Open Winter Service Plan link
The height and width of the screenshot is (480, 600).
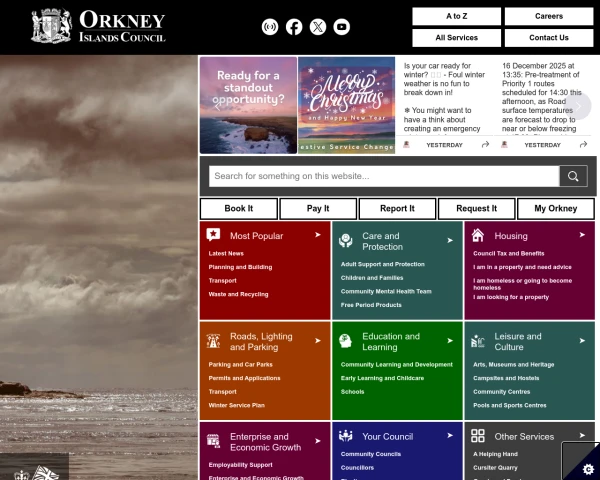(236, 405)
